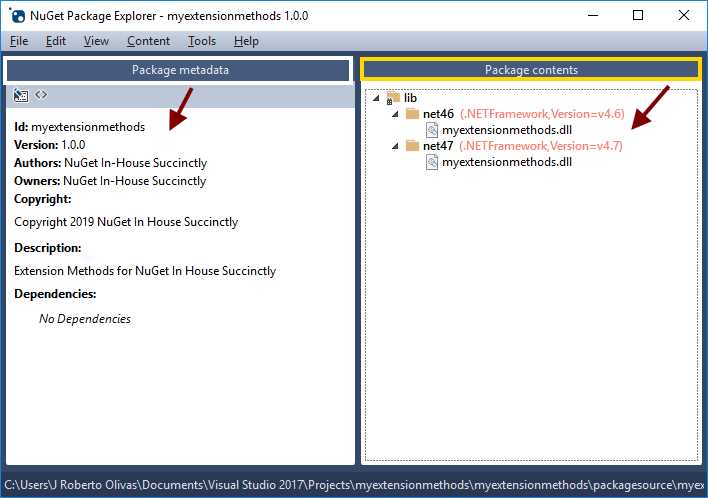Open the View menu
Image resolution: width=708 pixels, height=498 pixels.
click(x=96, y=41)
